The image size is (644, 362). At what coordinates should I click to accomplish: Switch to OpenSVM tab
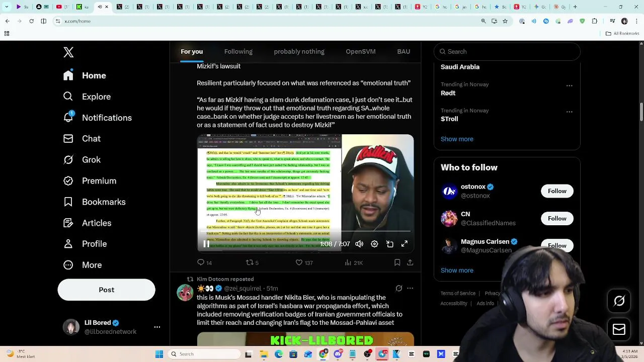coord(361,51)
